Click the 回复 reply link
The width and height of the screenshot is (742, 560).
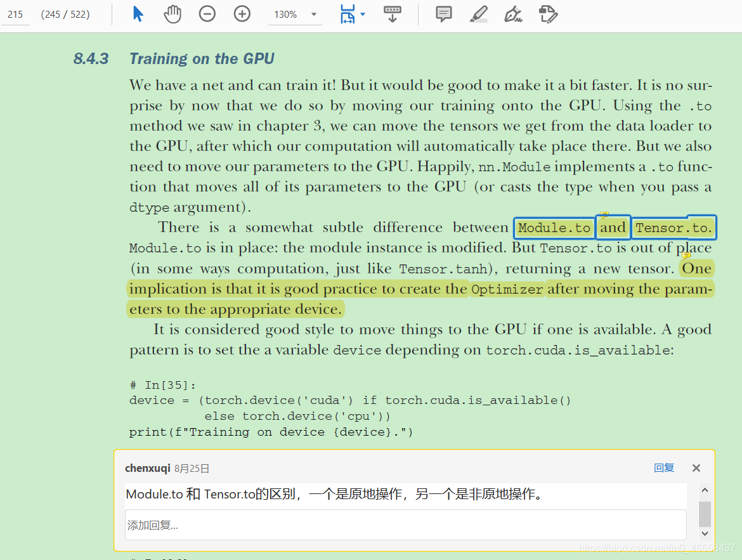tap(663, 467)
